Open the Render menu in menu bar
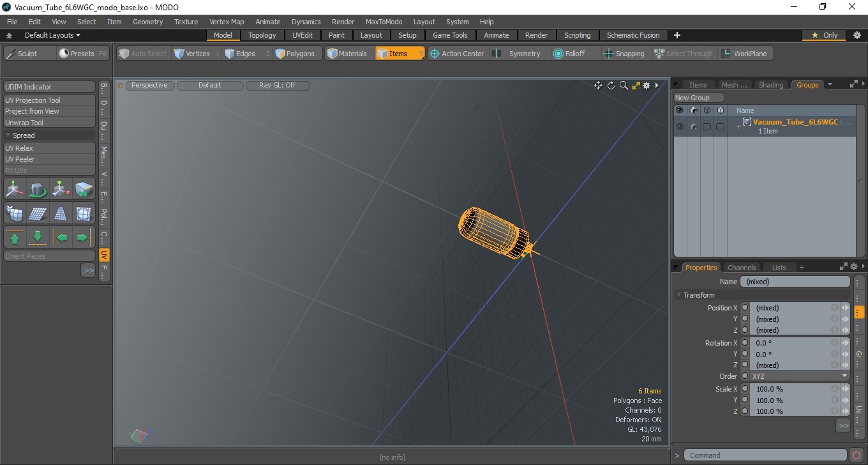Screen dimensions: 868x465 (343, 22)
